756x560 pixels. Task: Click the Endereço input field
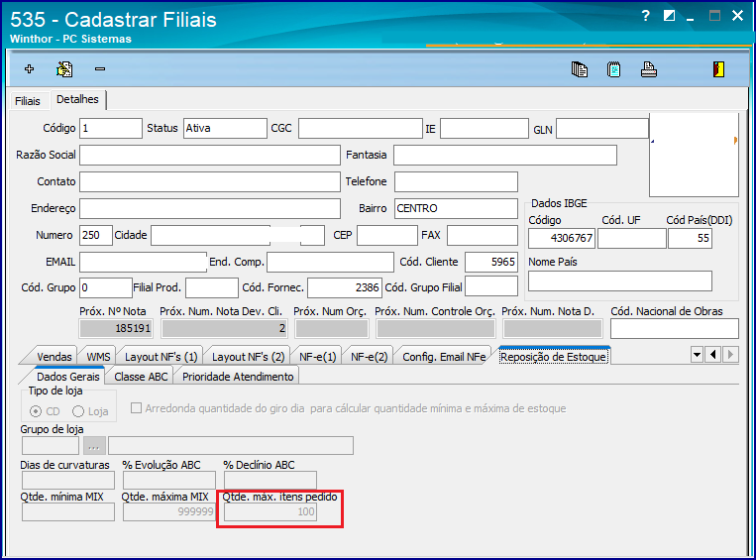[x=210, y=208]
